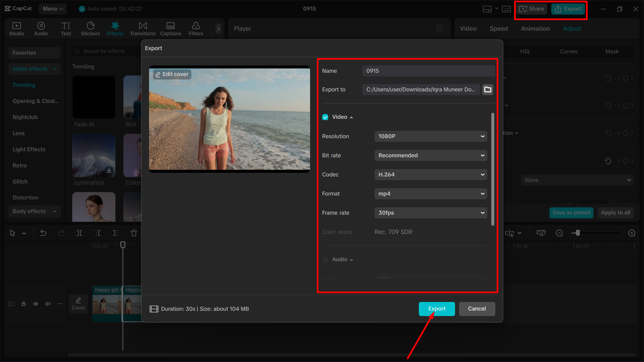Enable the Audio checkbox in Export dialog
The height and width of the screenshot is (362, 644).
point(325,259)
